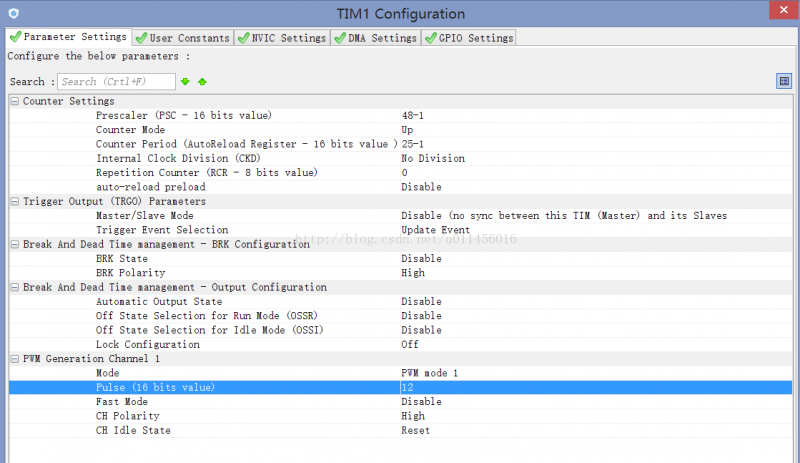The height and width of the screenshot is (463, 800).
Task: Click the window icon in title bar
Action: (14, 14)
